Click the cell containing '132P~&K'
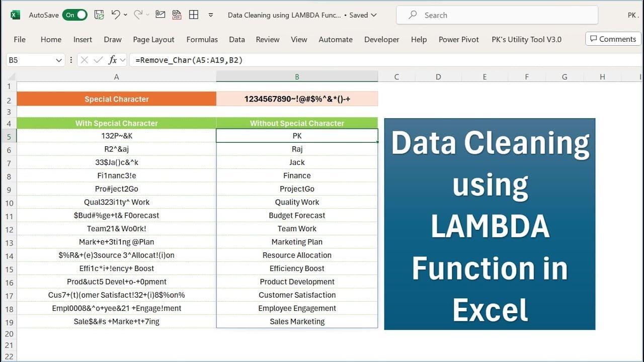 pos(117,136)
